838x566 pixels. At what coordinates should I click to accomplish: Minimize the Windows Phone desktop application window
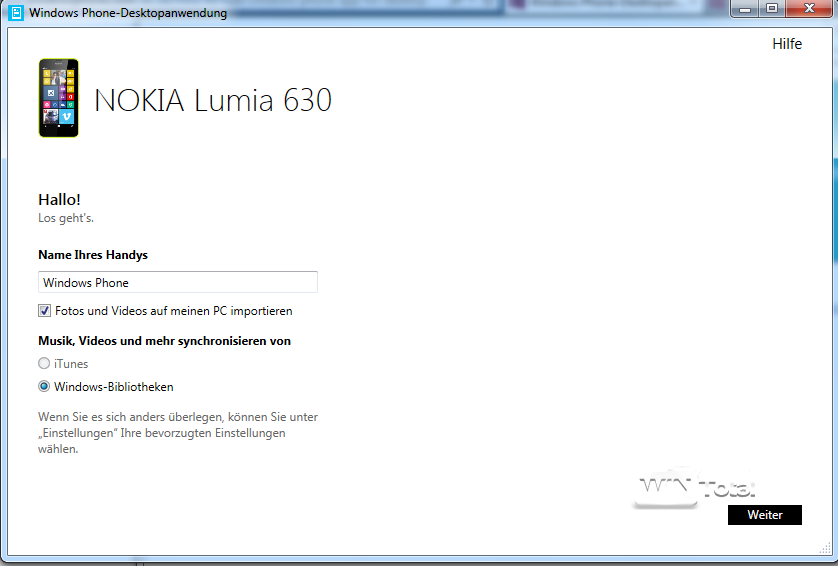click(745, 9)
